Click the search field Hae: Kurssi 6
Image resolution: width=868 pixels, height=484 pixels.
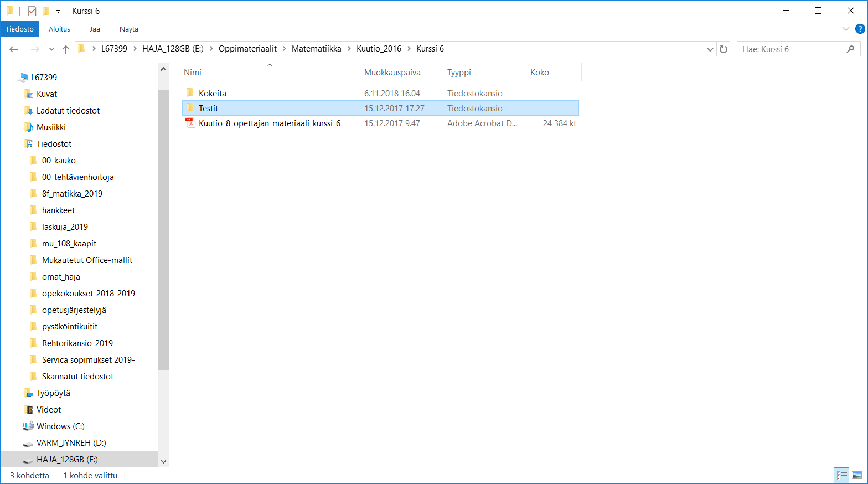click(792, 49)
